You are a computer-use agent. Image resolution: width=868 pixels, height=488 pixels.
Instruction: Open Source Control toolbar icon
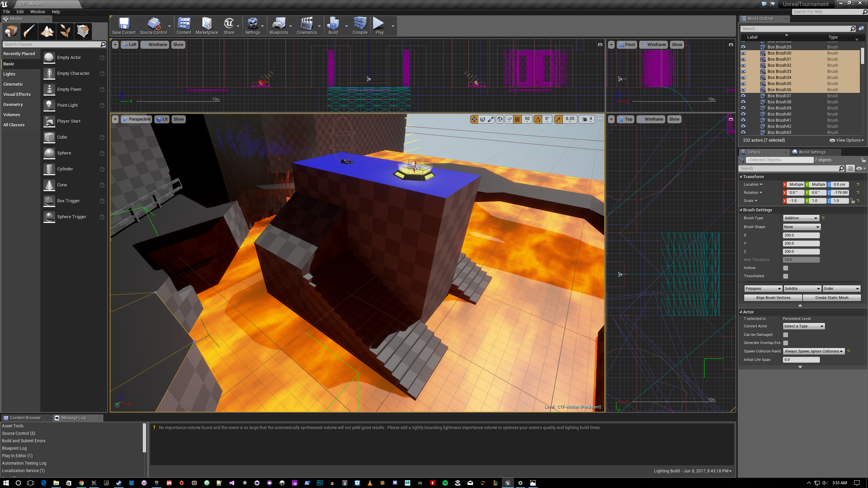pos(153,26)
